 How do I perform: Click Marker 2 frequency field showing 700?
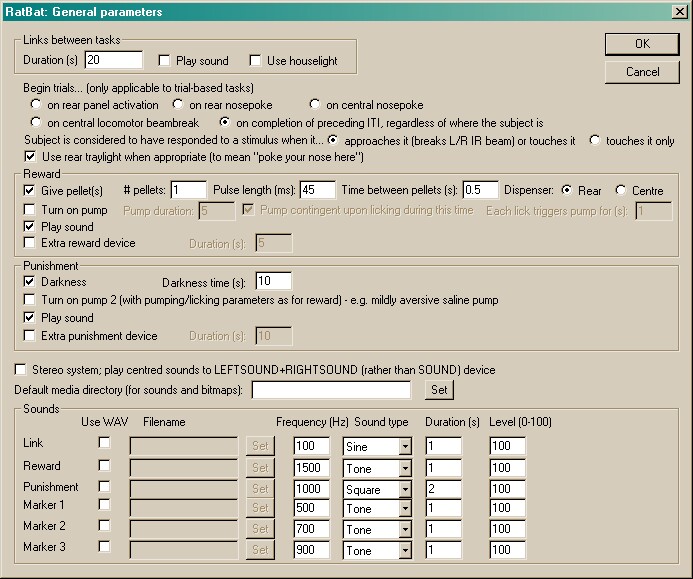(x=312, y=529)
